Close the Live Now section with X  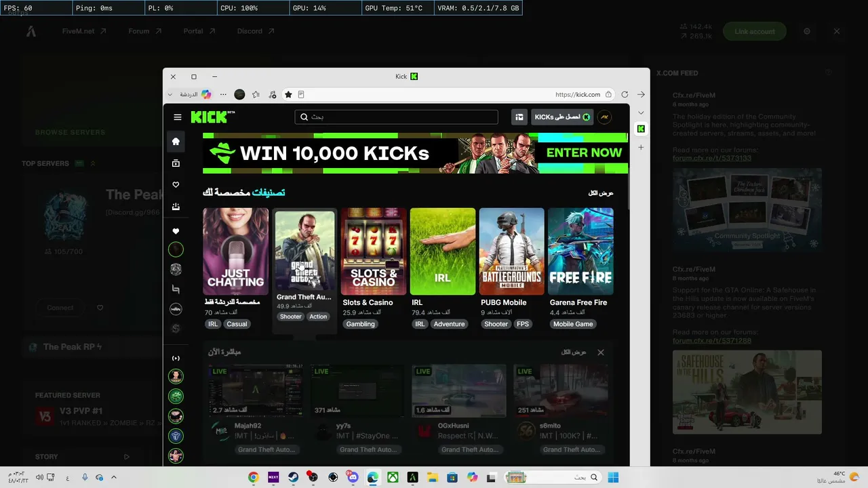pyautogui.click(x=601, y=352)
